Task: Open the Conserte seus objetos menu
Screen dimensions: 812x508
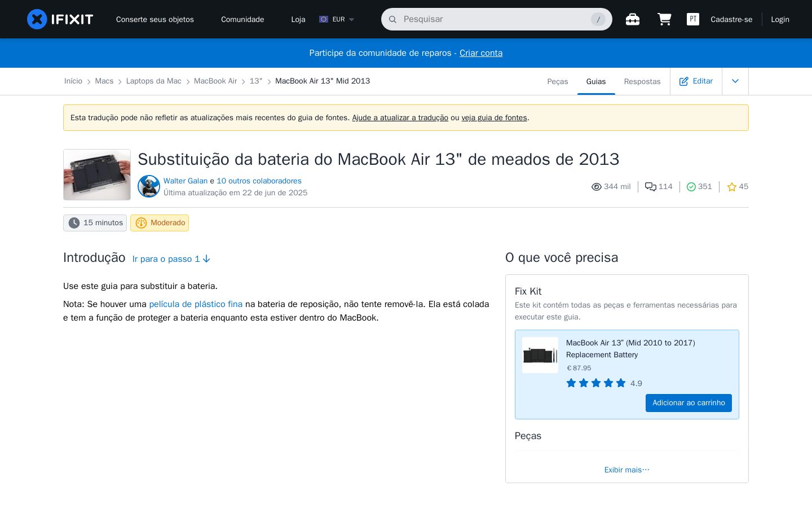Action: pos(155,19)
